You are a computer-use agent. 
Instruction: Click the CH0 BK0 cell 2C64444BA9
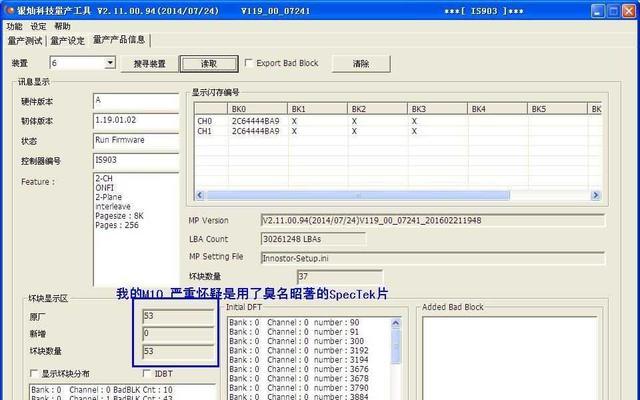[256, 121]
